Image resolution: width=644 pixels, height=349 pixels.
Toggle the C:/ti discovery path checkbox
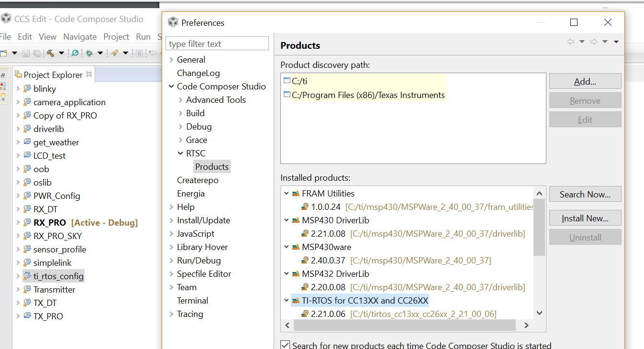(x=287, y=81)
